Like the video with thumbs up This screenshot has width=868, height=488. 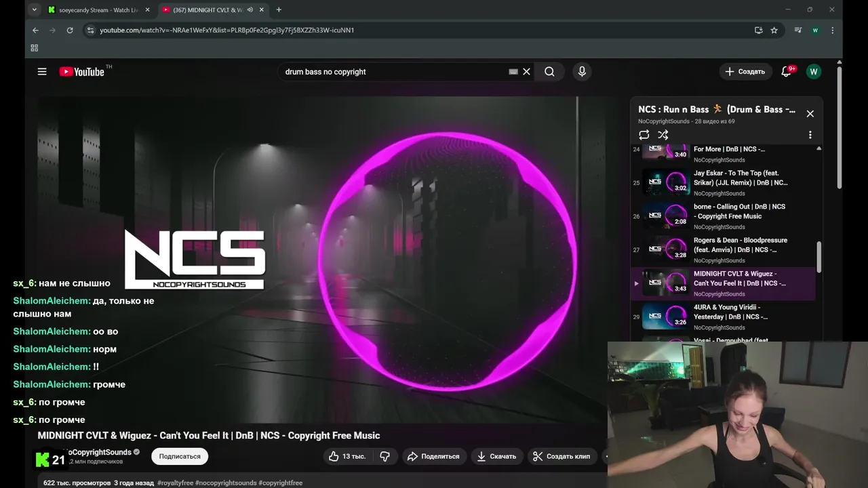tap(347, 456)
